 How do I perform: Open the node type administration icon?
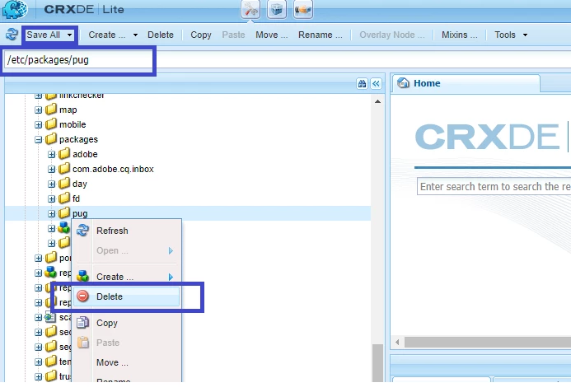coord(303,9)
